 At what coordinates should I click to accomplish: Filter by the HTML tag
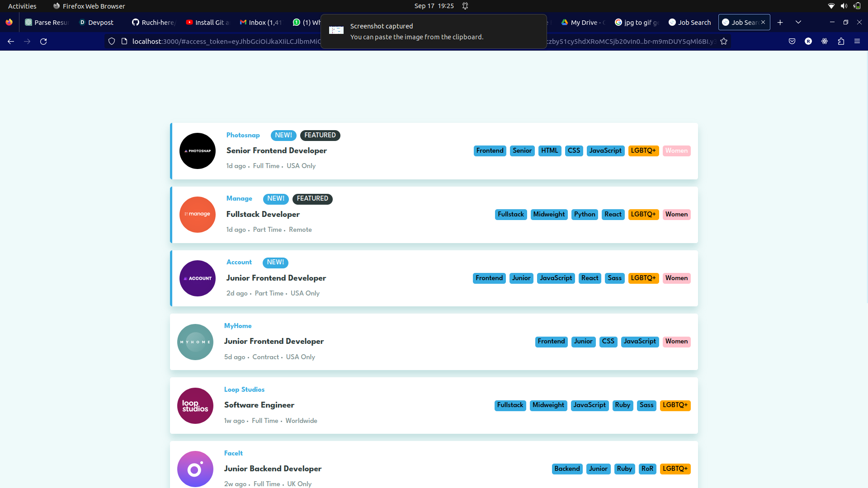pos(550,151)
